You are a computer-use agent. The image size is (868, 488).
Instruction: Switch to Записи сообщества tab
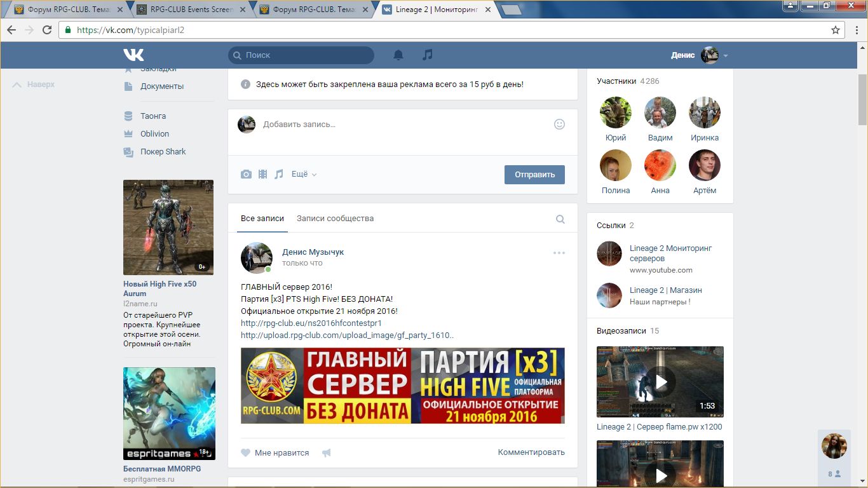[x=335, y=219]
